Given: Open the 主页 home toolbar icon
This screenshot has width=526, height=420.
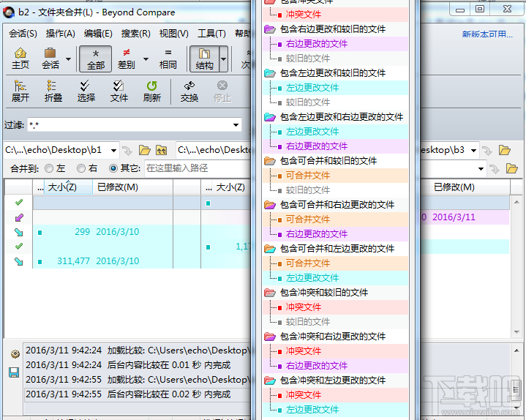Looking at the screenshot, I should (20, 59).
